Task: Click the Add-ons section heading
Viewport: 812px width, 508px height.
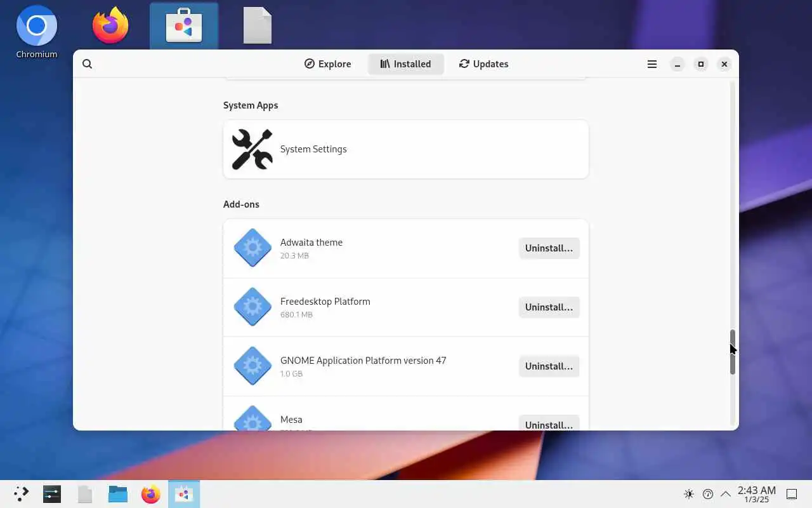Action: pos(241,204)
